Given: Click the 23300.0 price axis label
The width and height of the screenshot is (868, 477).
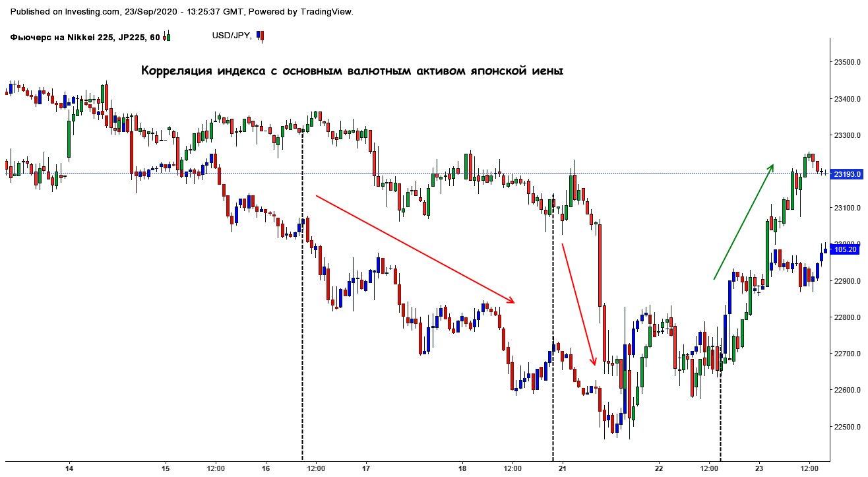Looking at the screenshot, I should click(x=848, y=135).
